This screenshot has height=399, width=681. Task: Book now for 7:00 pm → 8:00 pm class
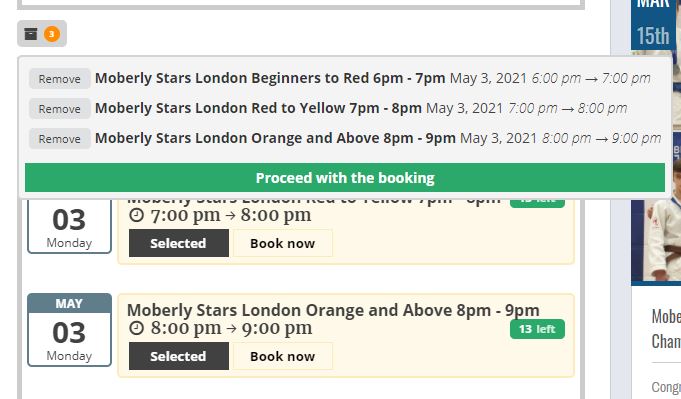(283, 243)
